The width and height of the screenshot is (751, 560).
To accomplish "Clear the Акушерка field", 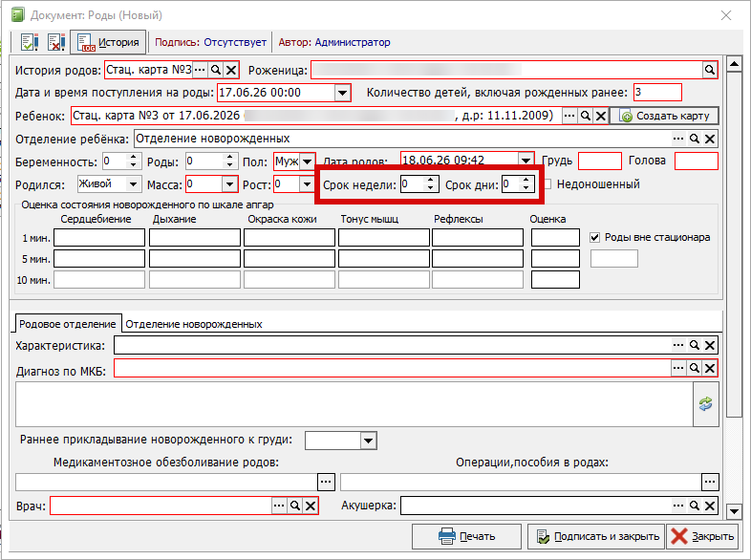I will click(710, 506).
